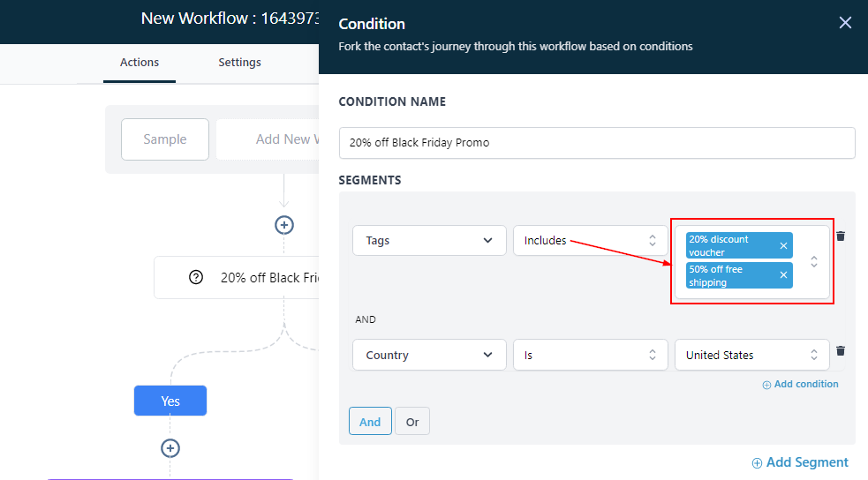Screen dimensions: 868x480
Task: Select the Or logic toggle
Action: point(412,422)
